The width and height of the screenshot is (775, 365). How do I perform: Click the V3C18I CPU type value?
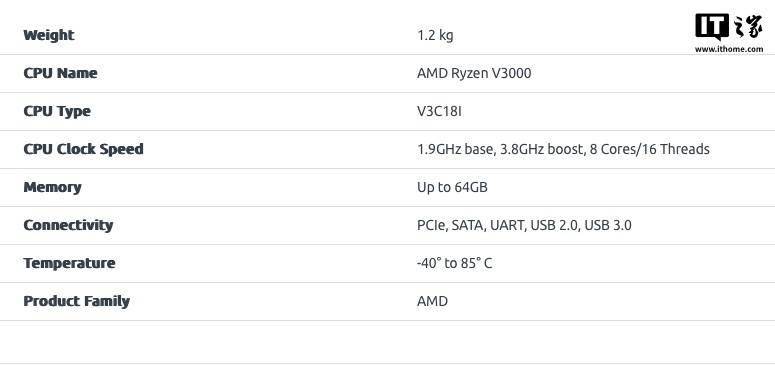(x=439, y=111)
